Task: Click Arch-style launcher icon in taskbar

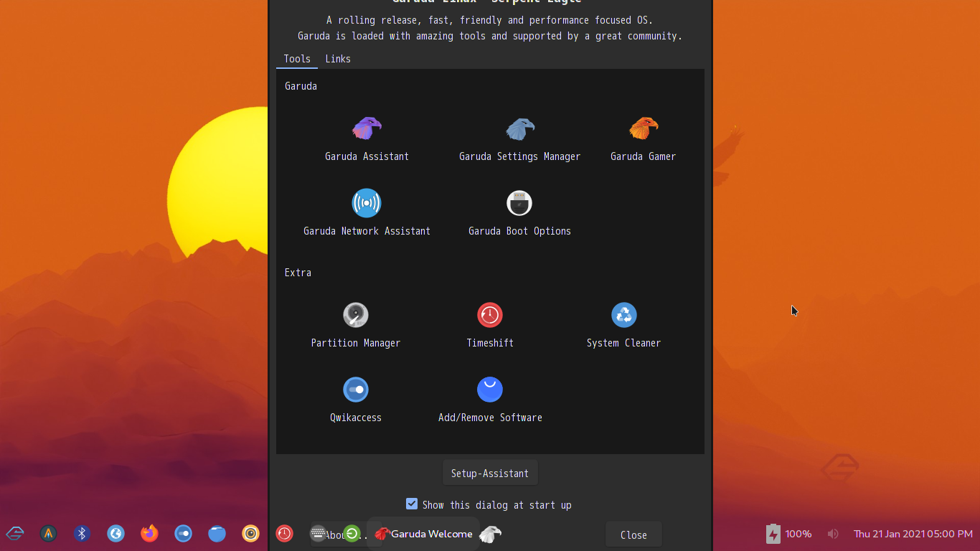Action: (48, 533)
